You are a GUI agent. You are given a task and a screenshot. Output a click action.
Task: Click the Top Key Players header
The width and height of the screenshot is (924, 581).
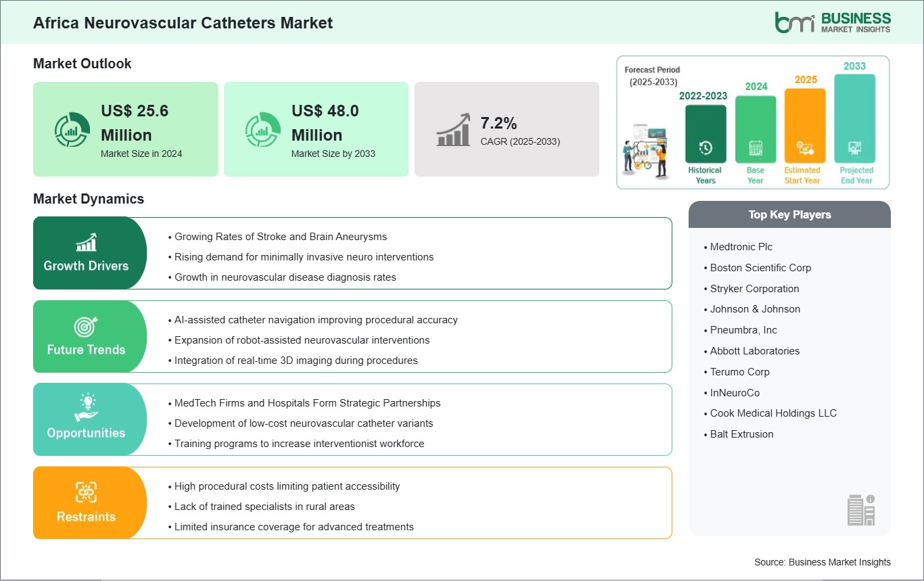789,214
